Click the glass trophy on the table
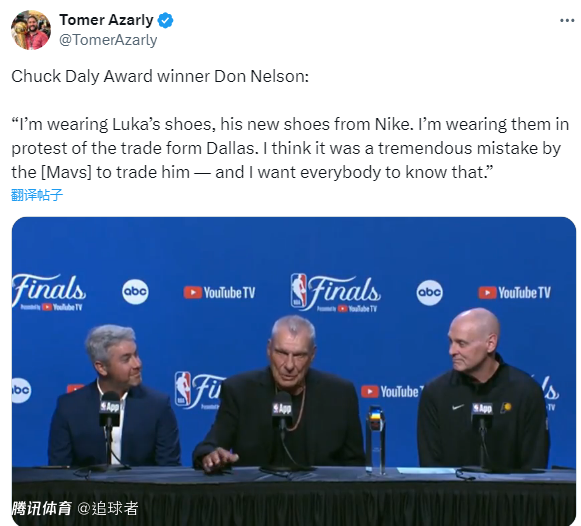Viewport: 581px width, 526px height. [x=375, y=439]
